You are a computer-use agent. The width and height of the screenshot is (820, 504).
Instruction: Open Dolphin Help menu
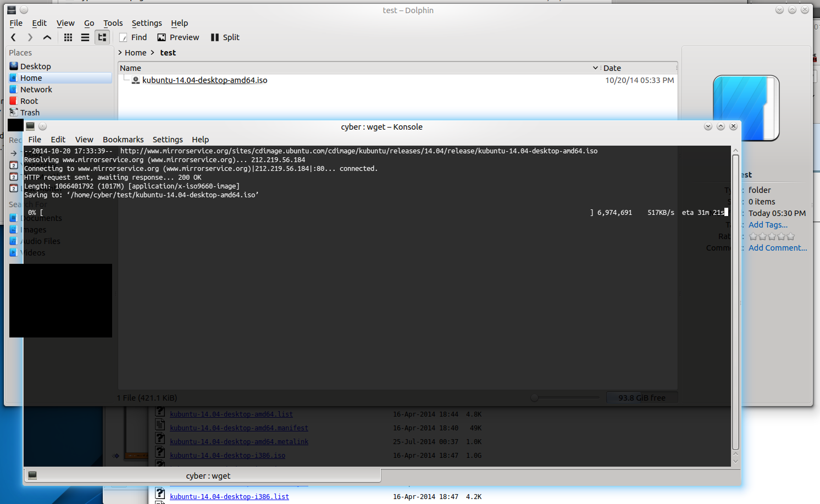tap(180, 23)
